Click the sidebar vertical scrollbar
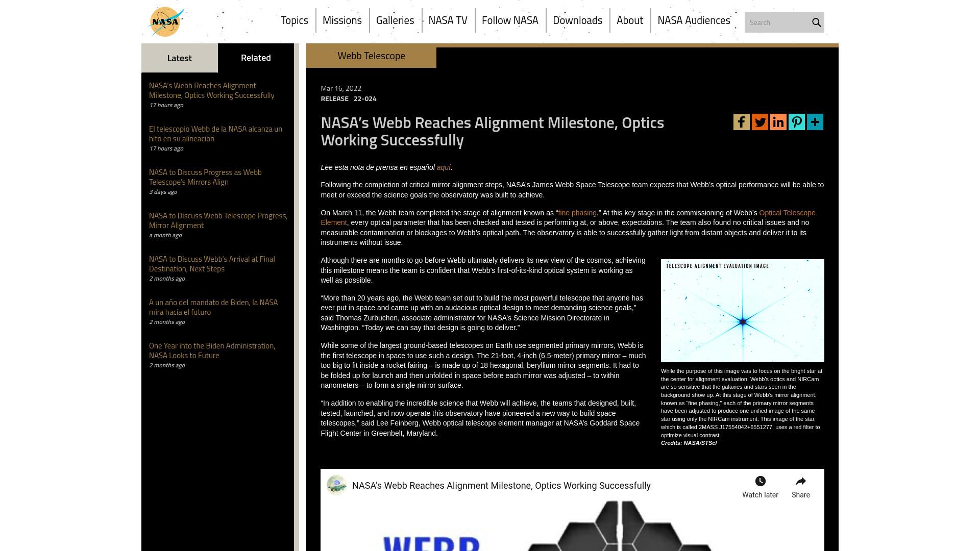Screen dimensions: 980x551 point(297,297)
